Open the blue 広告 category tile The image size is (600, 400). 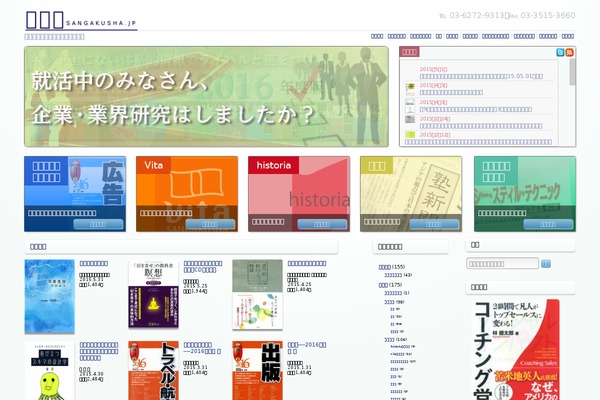coord(75,194)
